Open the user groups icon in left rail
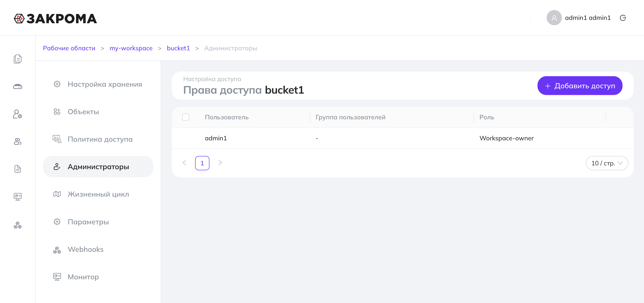 (17, 141)
